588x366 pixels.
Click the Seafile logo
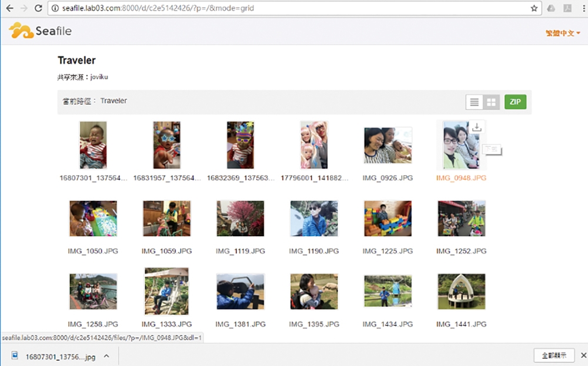point(40,31)
